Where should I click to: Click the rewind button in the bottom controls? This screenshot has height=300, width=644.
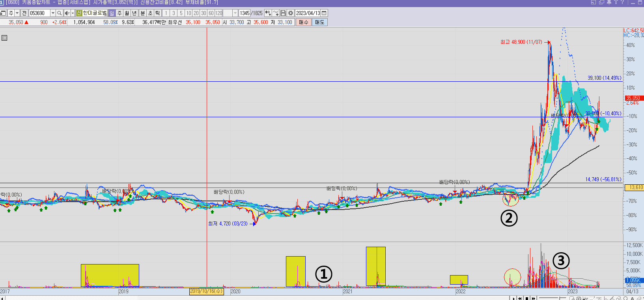[x=520, y=298]
